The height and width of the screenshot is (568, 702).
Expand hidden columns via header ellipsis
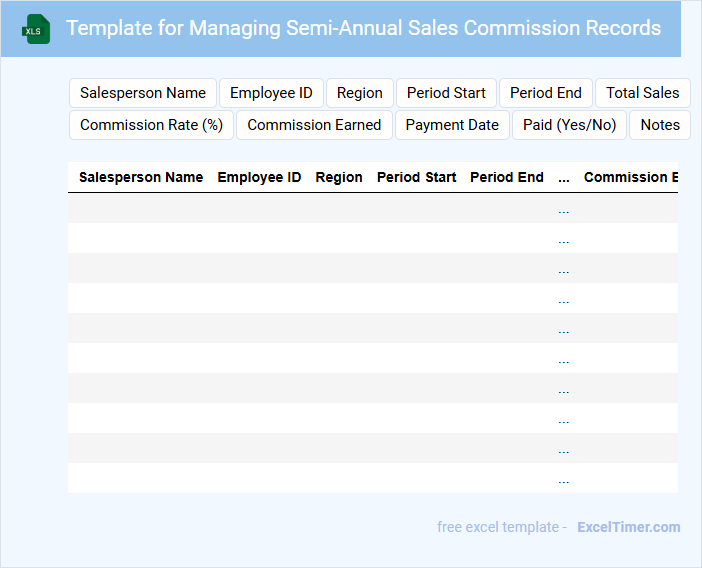[x=564, y=177]
